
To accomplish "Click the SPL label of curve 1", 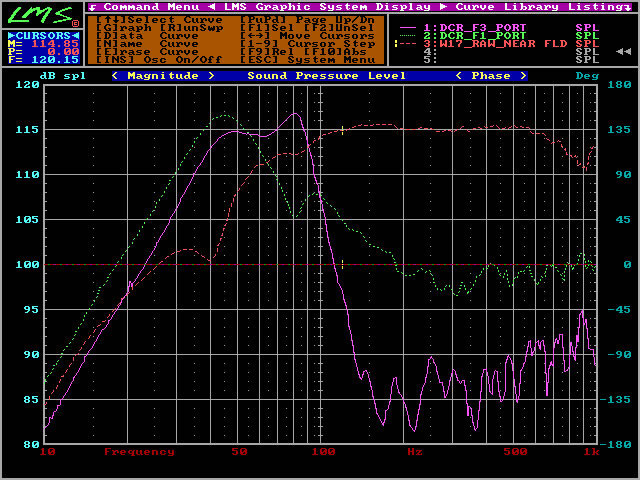I will 587,28.
